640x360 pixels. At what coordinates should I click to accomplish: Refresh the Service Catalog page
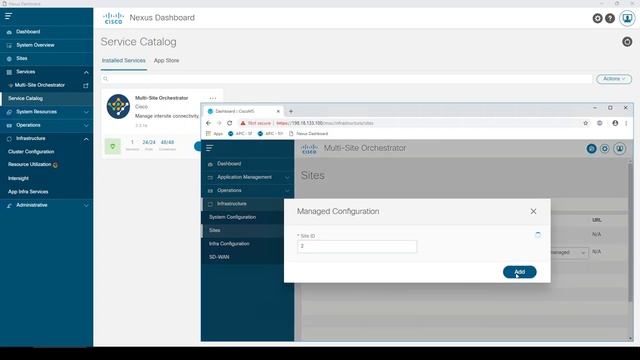[x=627, y=42]
